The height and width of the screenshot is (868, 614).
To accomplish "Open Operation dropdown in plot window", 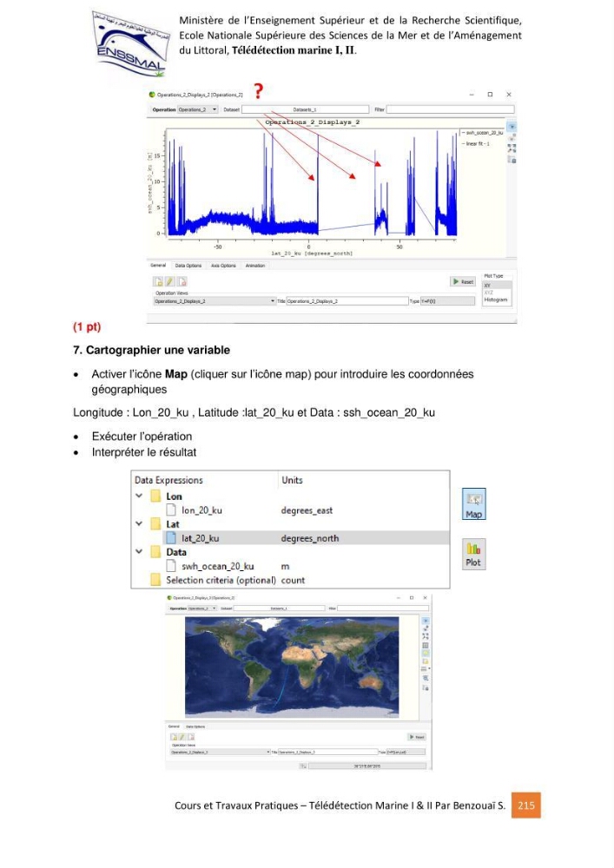I will click(198, 109).
